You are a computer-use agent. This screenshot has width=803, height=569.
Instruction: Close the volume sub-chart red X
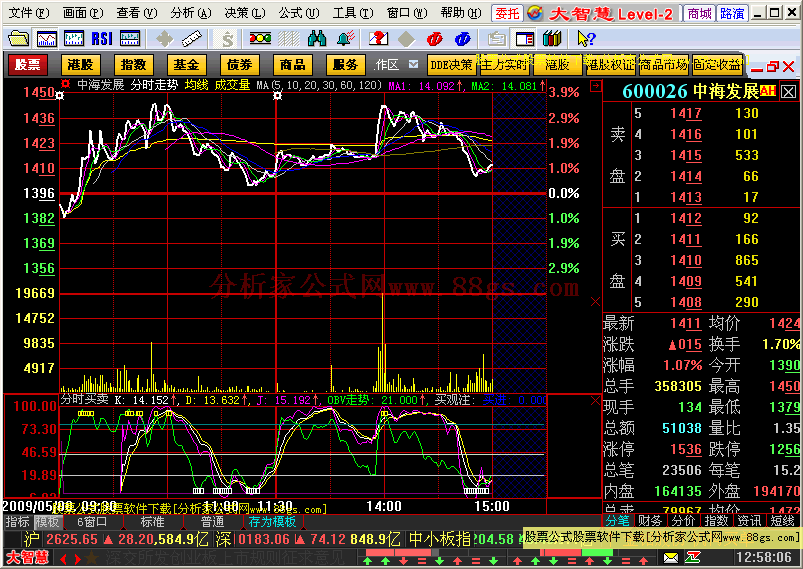pyautogui.click(x=595, y=302)
